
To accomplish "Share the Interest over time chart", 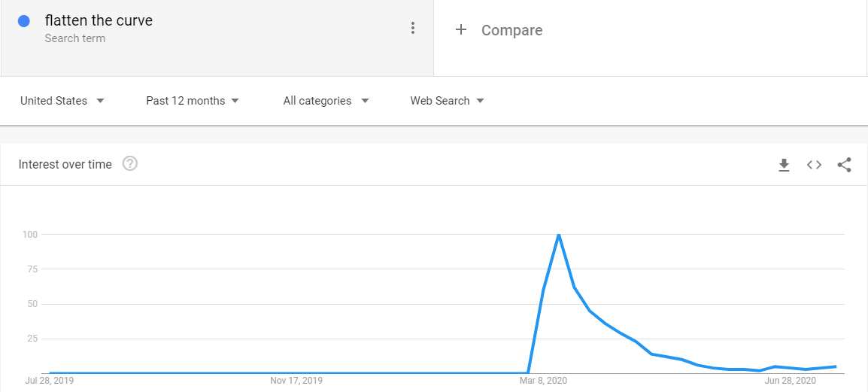I will (844, 165).
